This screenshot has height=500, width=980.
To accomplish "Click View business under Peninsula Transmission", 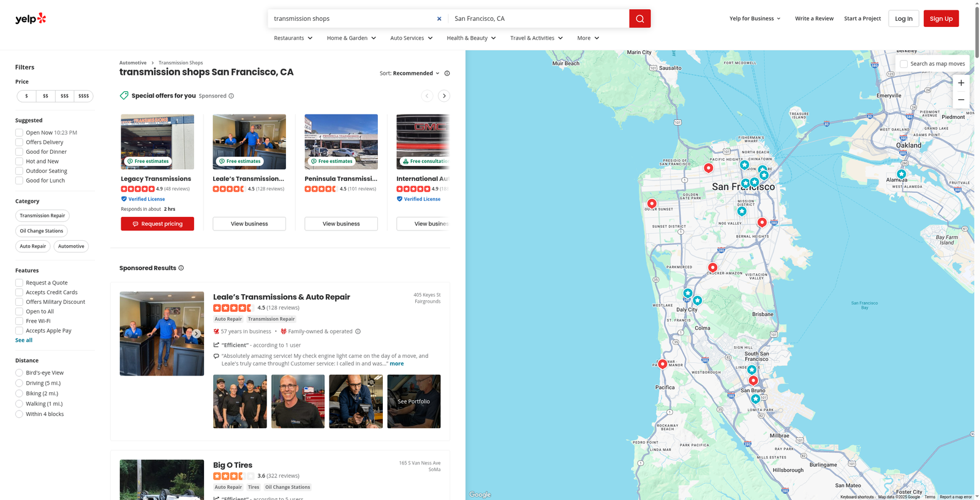I will (341, 224).
